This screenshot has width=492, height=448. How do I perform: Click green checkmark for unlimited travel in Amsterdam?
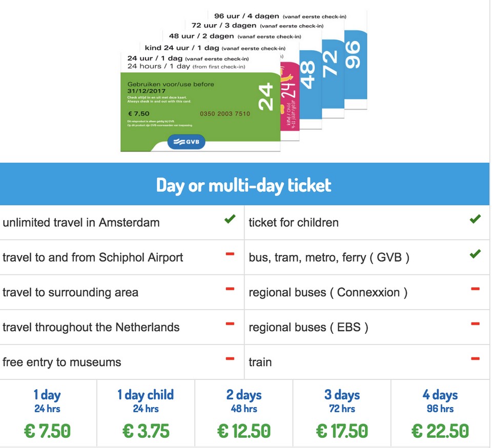[230, 220]
